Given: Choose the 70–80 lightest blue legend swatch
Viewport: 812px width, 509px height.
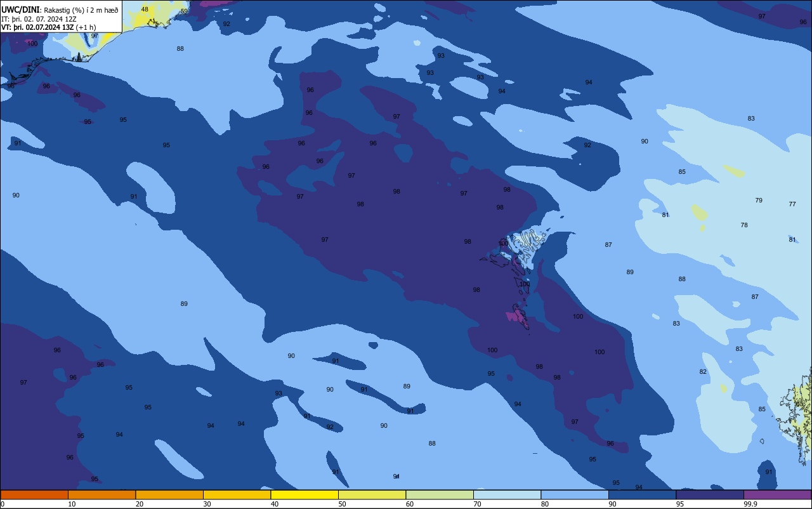Looking at the screenshot, I should [507, 494].
